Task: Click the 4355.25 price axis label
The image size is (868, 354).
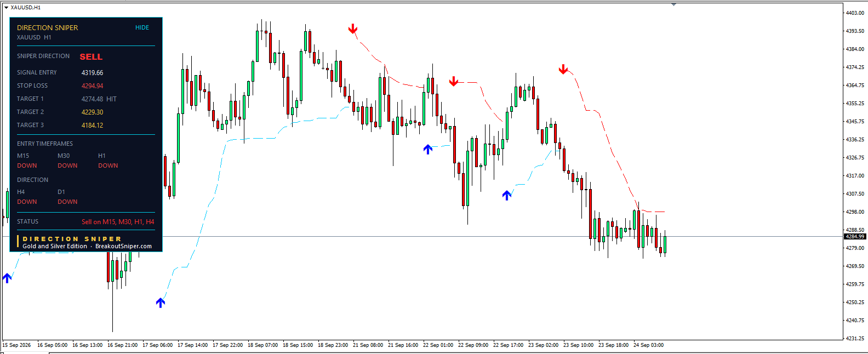Action: pos(855,103)
